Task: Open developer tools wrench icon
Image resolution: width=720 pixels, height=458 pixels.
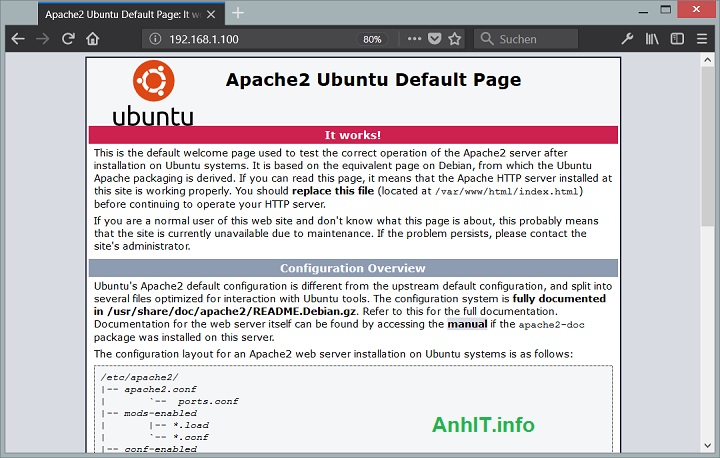Action: click(x=627, y=39)
